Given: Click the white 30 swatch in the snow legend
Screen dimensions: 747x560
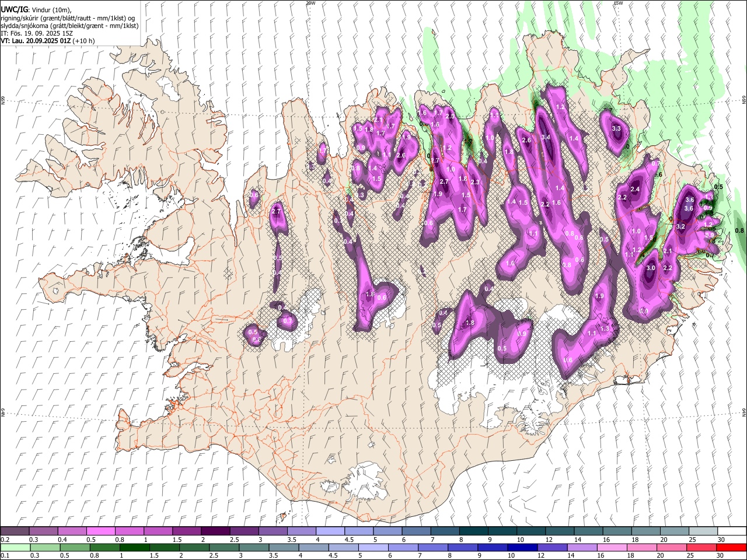Looking at the screenshot, I should click(x=731, y=531).
